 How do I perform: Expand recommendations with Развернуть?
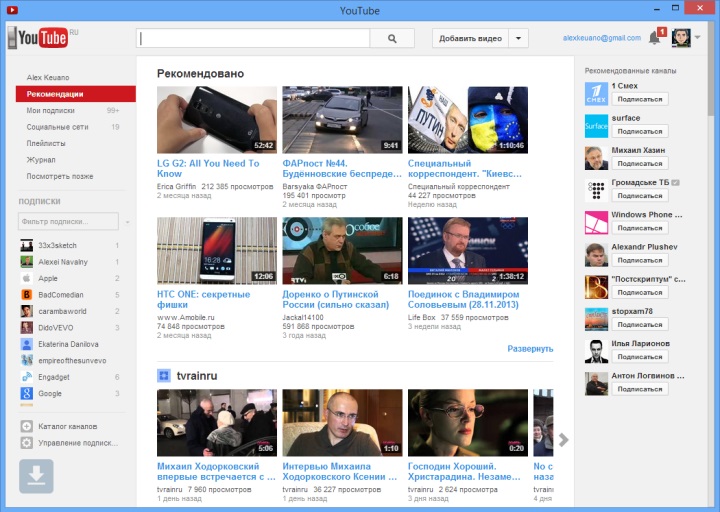pos(529,348)
